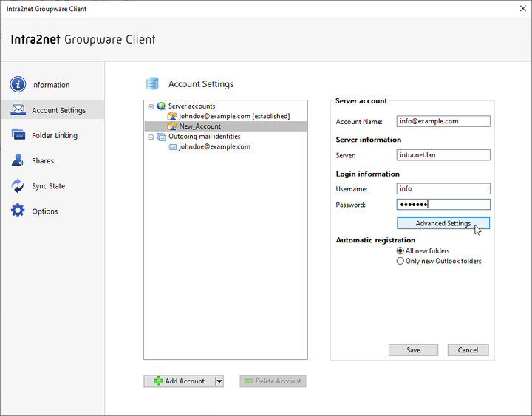Click the Server accounts globe icon
Image resolution: width=532 pixels, height=416 pixels.
click(162, 106)
